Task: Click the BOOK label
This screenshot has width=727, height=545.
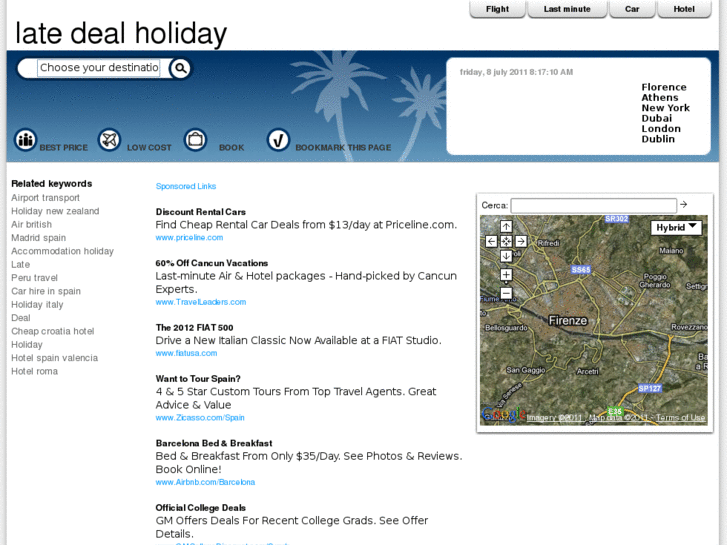Action: [231, 147]
